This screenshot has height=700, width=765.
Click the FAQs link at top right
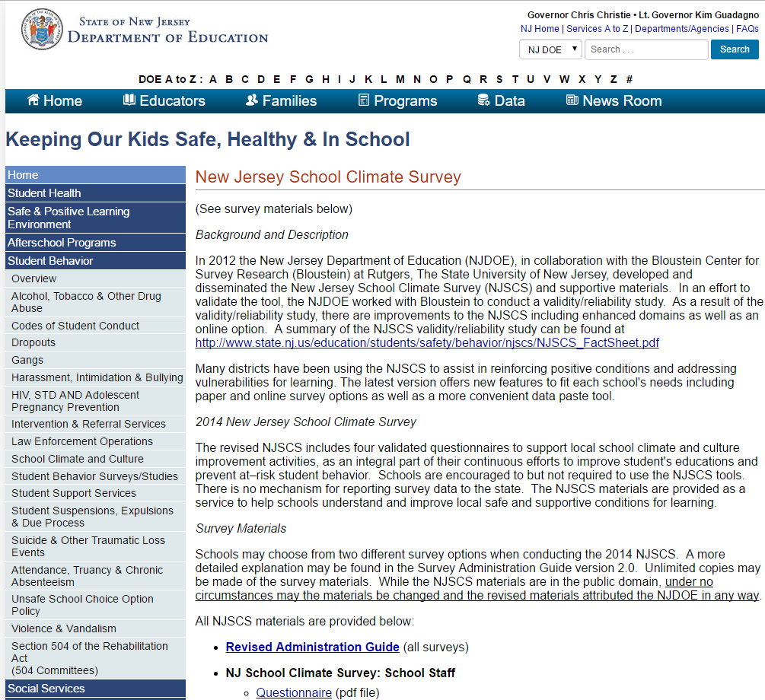pyautogui.click(x=747, y=28)
